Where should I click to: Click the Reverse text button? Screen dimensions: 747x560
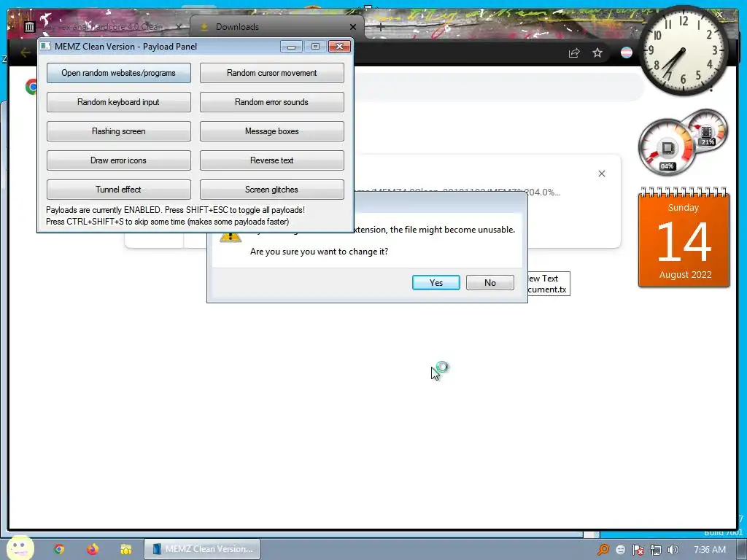coord(271,160)
